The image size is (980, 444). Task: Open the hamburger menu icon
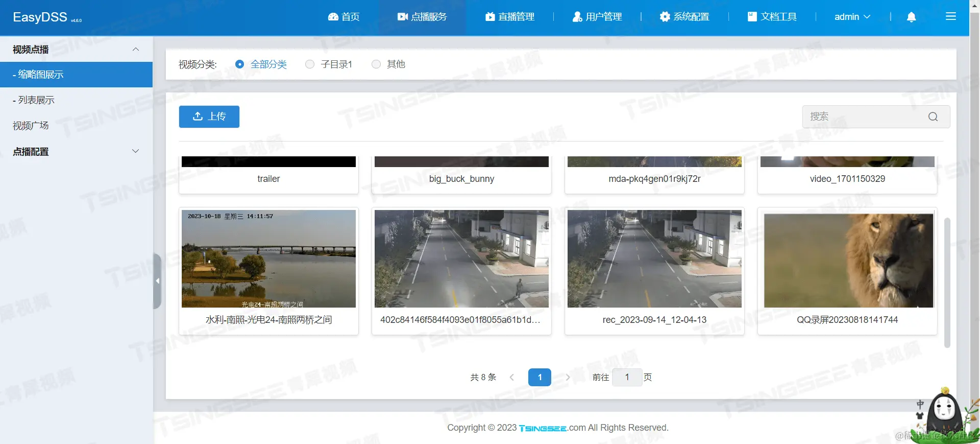tap(950, 17)
